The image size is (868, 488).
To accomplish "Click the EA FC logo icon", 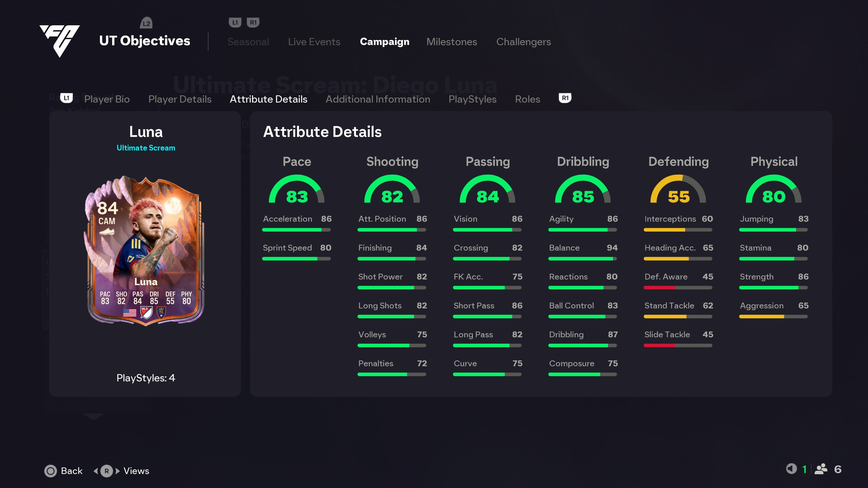I will click(60, 41).
